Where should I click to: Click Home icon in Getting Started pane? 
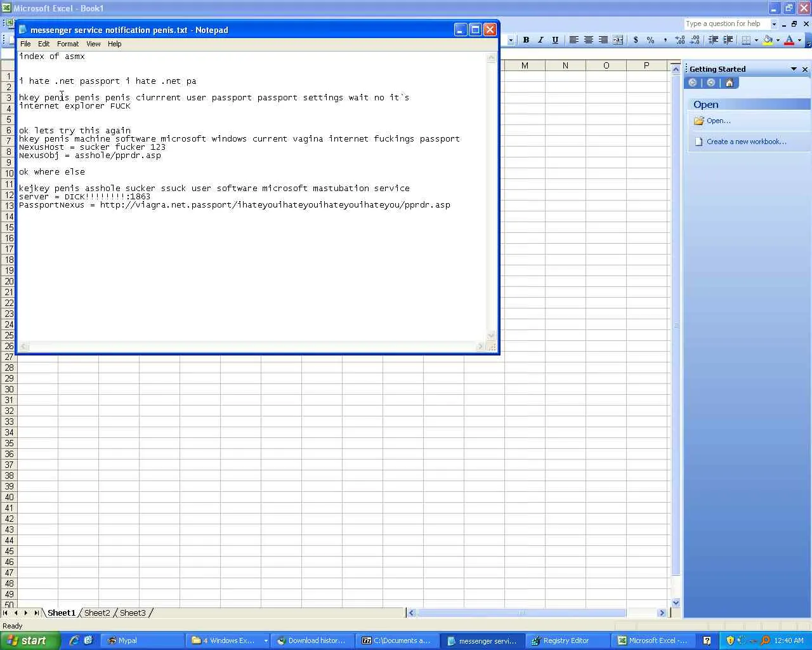point(730,83)
